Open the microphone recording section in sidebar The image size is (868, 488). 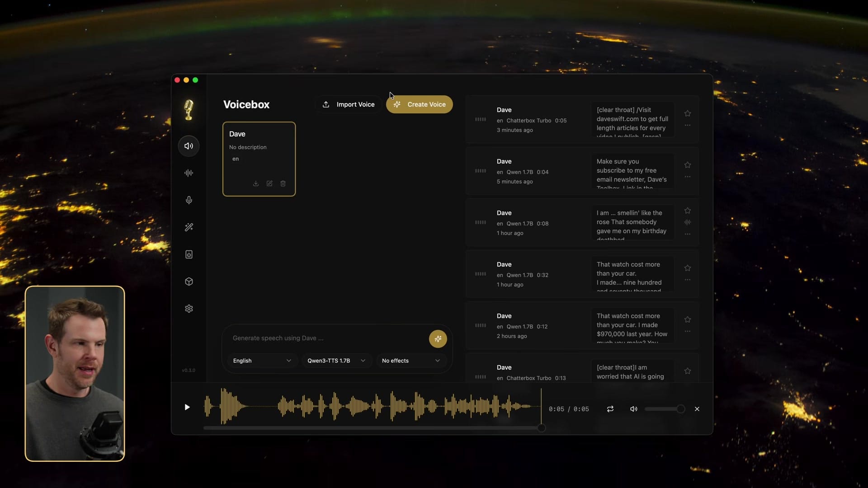(189, 200)
